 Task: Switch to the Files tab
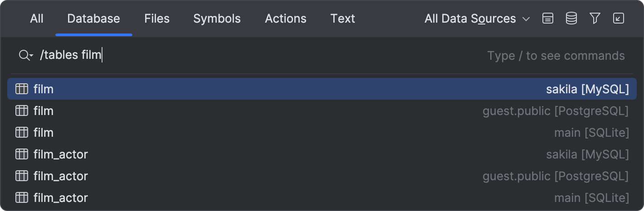point(157,19)
